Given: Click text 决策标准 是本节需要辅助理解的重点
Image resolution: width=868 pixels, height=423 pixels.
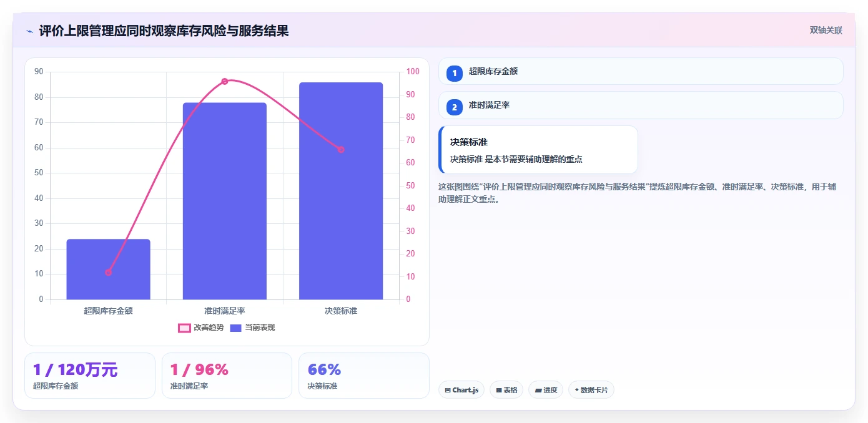Looking at the screenshot, I should click(x=516, y=159).
